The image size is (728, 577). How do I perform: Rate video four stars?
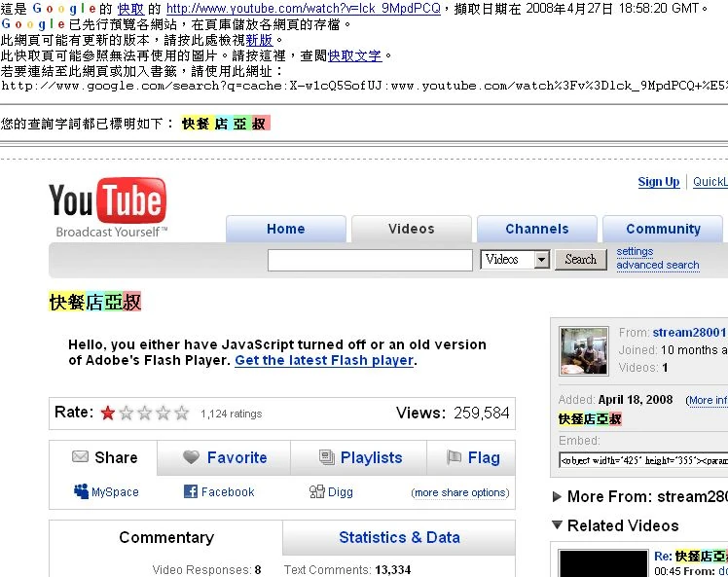point(163,413)
